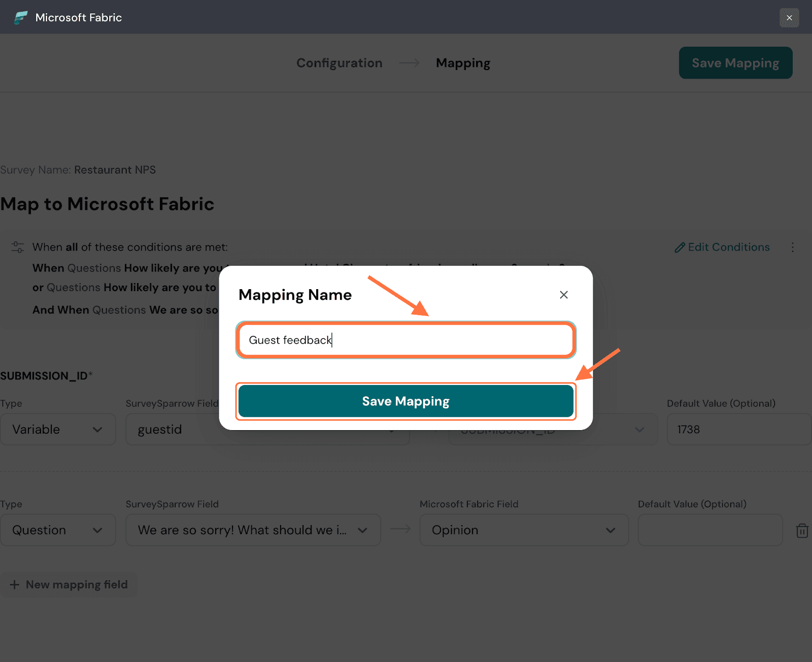
Task: Click the default value field containing 1738
Action: coord(738,430)
